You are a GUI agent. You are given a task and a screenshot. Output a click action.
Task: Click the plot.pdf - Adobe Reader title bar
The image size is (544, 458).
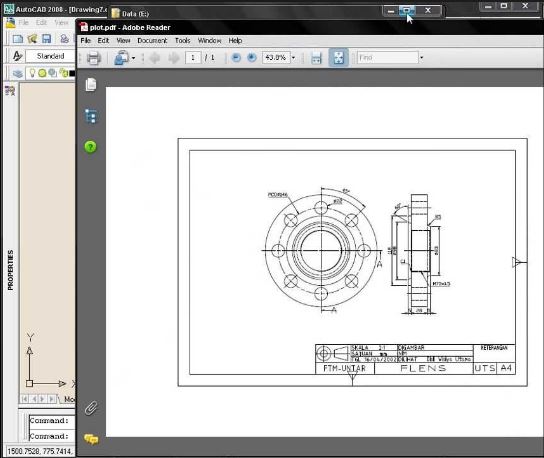tap(310, 27)
